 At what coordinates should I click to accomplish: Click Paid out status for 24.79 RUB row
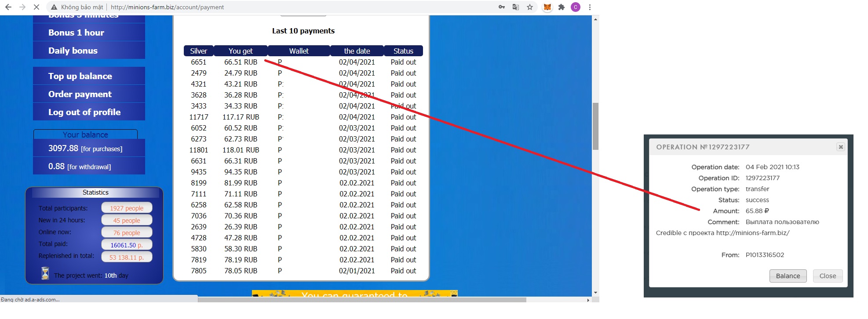(404, 73)
